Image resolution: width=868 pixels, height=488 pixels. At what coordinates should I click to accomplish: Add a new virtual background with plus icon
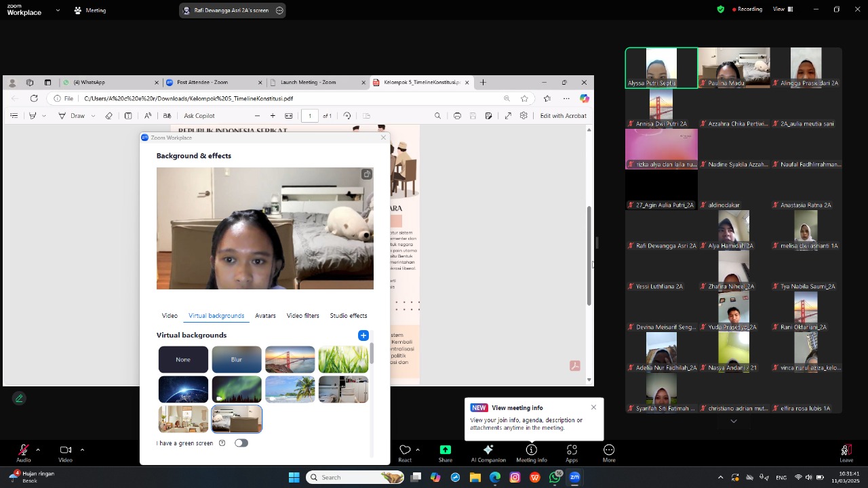tap(363, 335)
